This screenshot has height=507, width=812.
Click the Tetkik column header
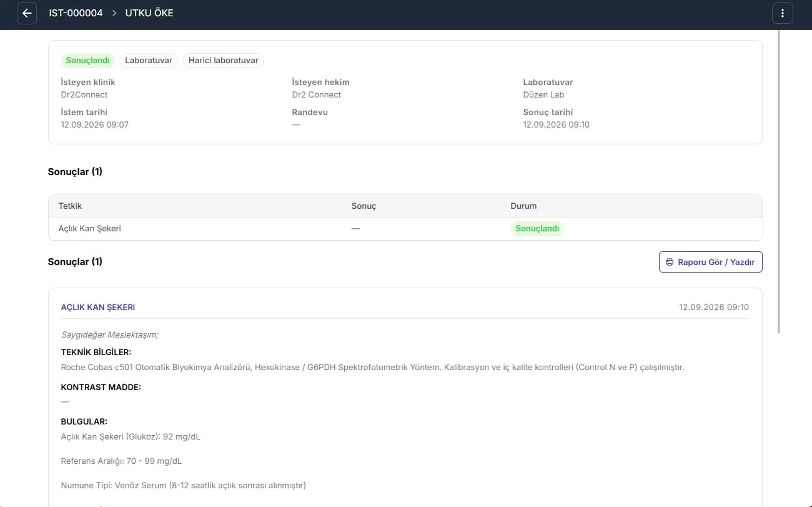point(70,206)
